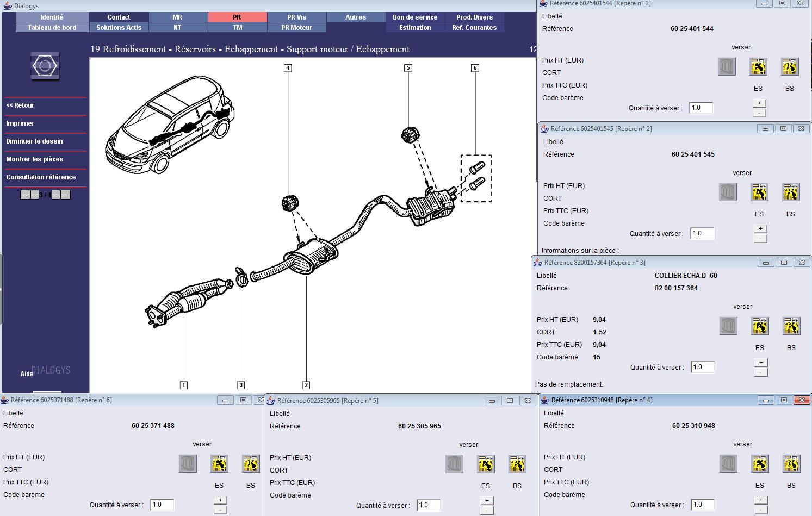The height and width of the screenshot is (516, 812).
Task: Click the BS icon in Repère n° 6 window
Action: coord(251,464)
